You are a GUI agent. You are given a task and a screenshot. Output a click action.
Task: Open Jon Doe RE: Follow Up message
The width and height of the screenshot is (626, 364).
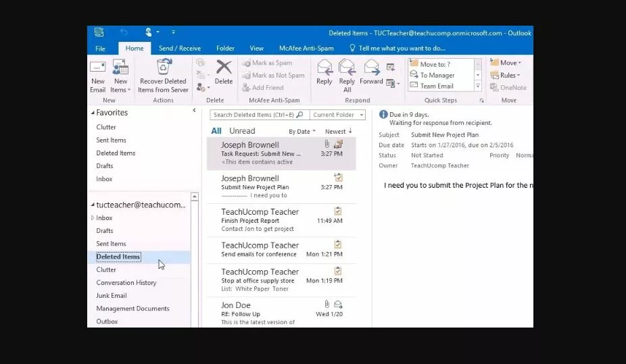coord(281,313)
